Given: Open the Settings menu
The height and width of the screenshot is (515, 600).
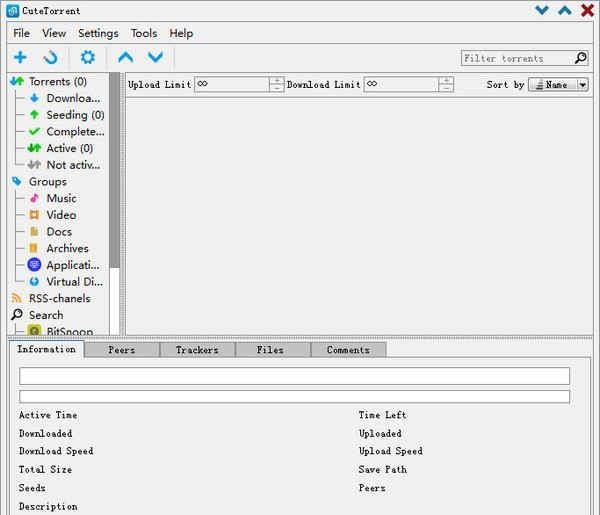Looking at the screenshot, I should 98,33.
